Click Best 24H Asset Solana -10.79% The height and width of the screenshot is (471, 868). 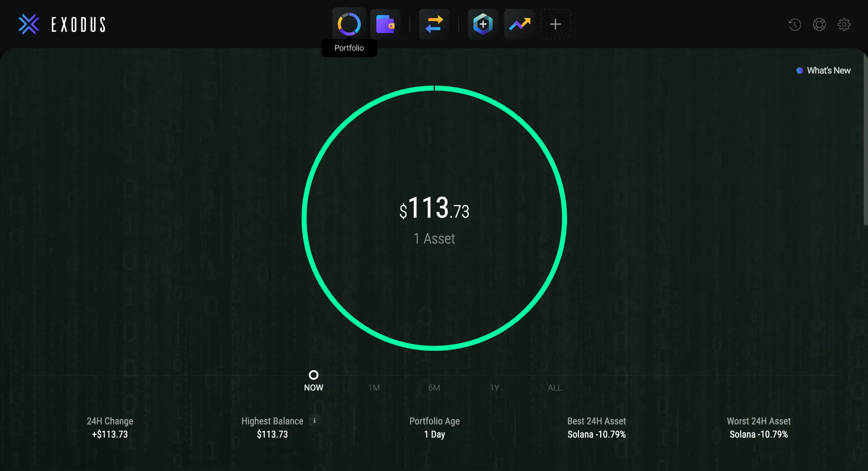(x=596, y=434)
